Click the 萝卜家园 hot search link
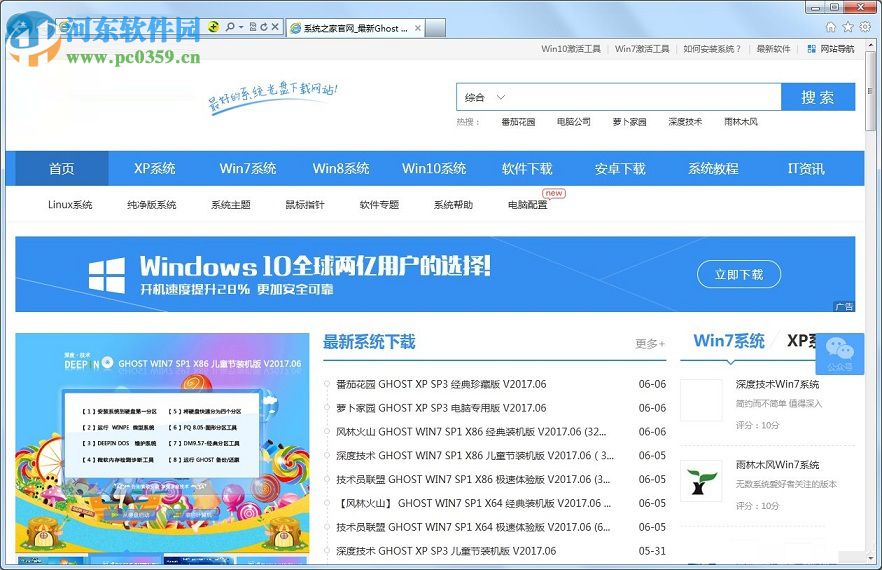The image size is (882, 570). (629, 122)
